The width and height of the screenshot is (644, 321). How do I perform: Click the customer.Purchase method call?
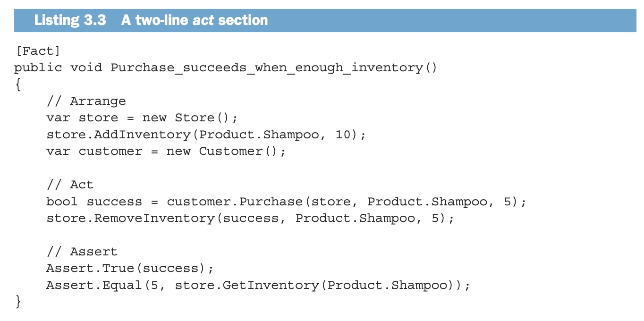point(235,202)
